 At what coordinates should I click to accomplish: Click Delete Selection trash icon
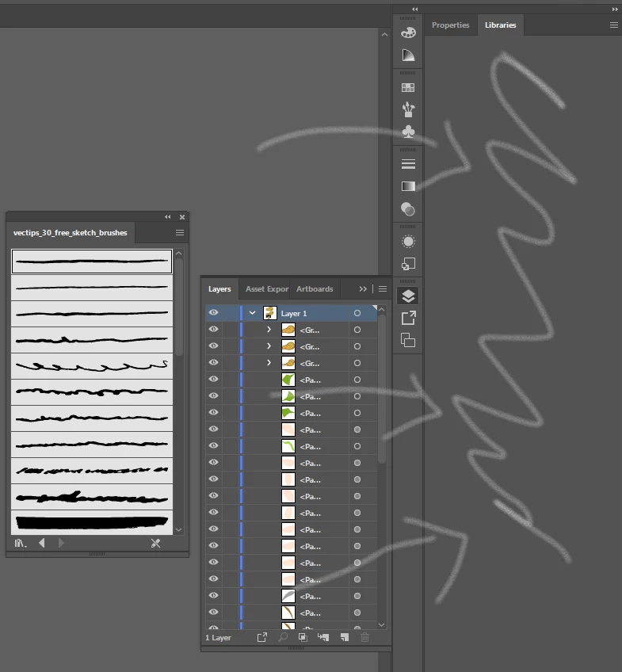365,637
